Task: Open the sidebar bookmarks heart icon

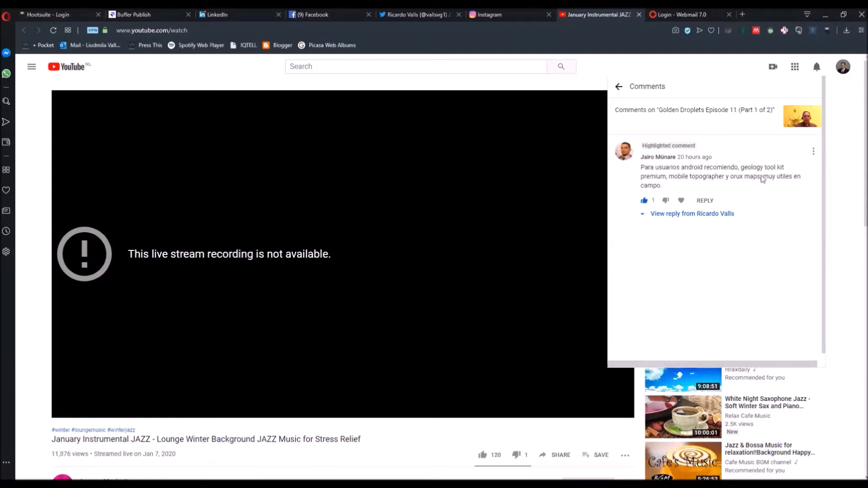Action: click(x=6, y=190)
